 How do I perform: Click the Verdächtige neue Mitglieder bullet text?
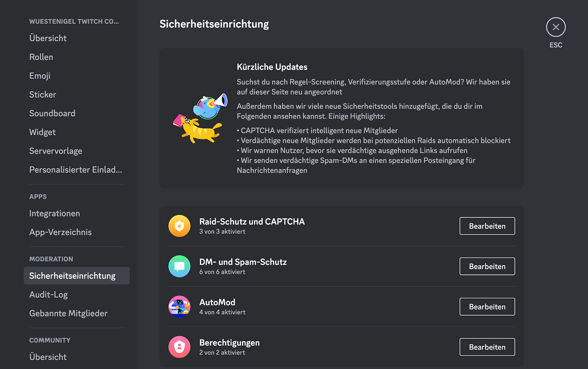(x=374, y=141)
